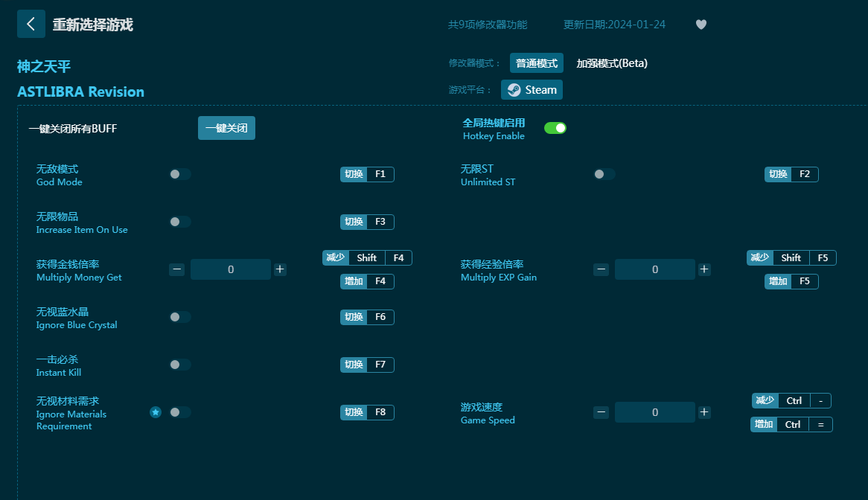Image resolution: width=868 pixels, height=500 pixels.
Task: Click the Shift F5 decrease hotkey for EXP
Action: 791,257
